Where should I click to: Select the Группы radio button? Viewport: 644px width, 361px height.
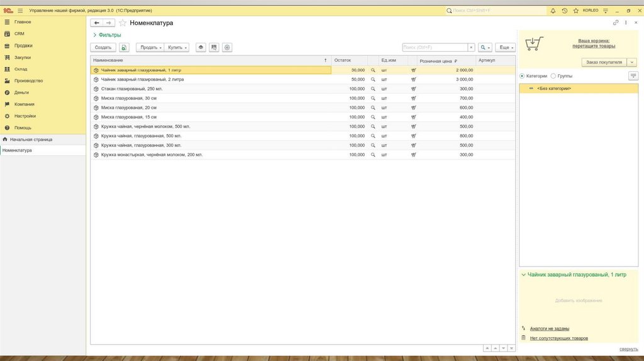point(553,76)
